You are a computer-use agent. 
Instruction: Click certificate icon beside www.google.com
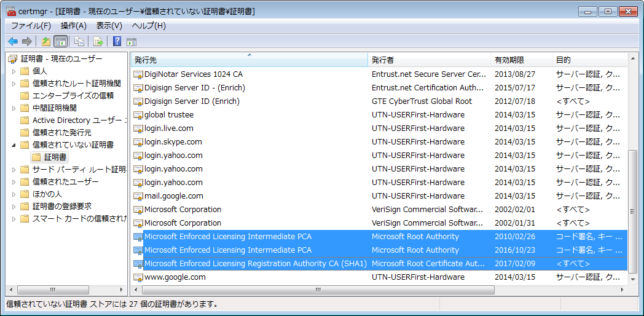138,277
